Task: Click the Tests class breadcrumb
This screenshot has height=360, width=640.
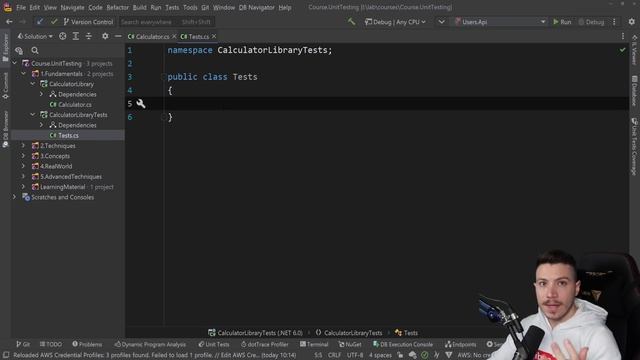Action: 406,333
